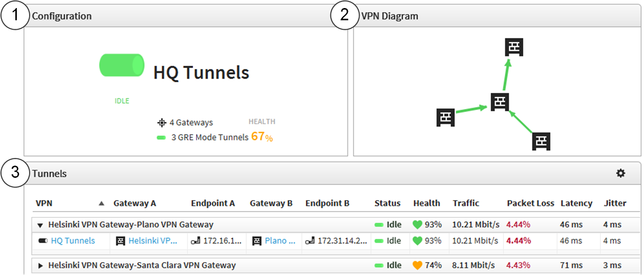The height and width of the screenshot is (275, 644).
Task: Click the center hub gateway node in diagram
Action: (x=500, y=102)
